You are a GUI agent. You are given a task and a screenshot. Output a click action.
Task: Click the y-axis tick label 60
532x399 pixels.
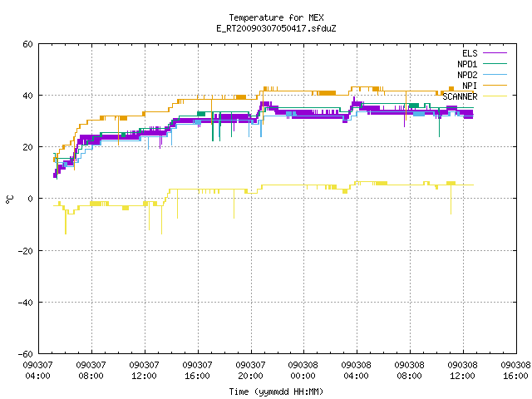pos(27,44)
